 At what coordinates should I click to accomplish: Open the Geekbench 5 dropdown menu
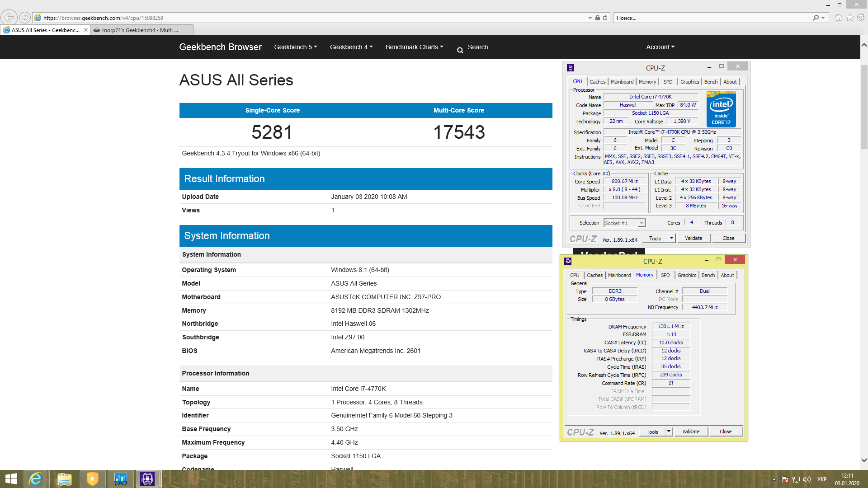(296, 47)
